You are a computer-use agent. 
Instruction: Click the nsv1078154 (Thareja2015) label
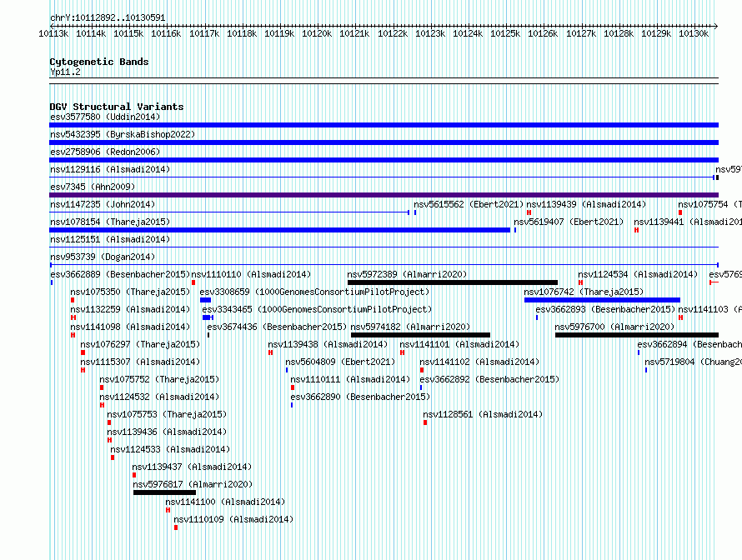click(x=110, y=222)
